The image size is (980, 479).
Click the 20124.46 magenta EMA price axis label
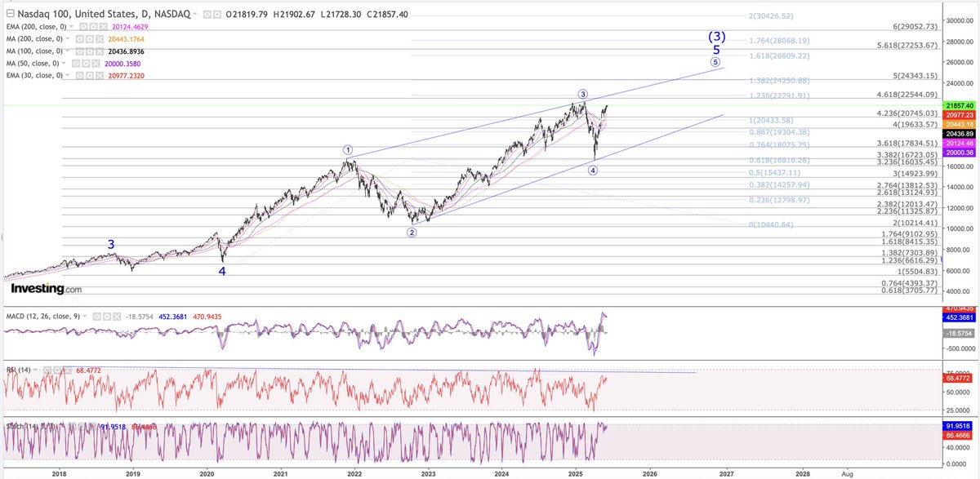click(x=959, y=143)
